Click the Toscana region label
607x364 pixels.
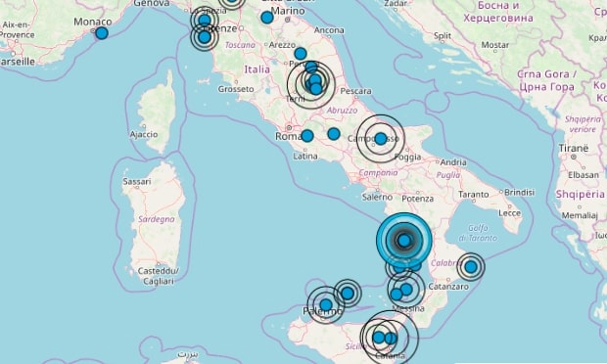click(x=240, y=45)
